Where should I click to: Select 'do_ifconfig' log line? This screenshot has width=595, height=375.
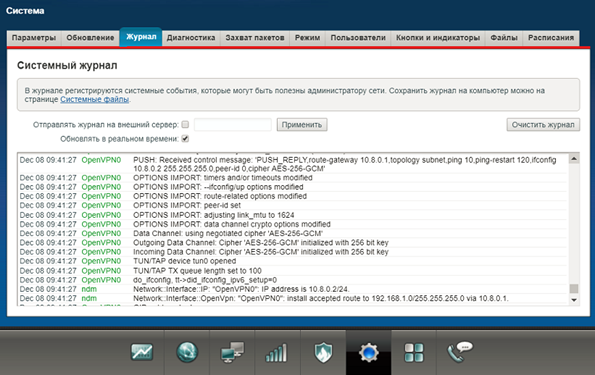(x=292, y=280)
